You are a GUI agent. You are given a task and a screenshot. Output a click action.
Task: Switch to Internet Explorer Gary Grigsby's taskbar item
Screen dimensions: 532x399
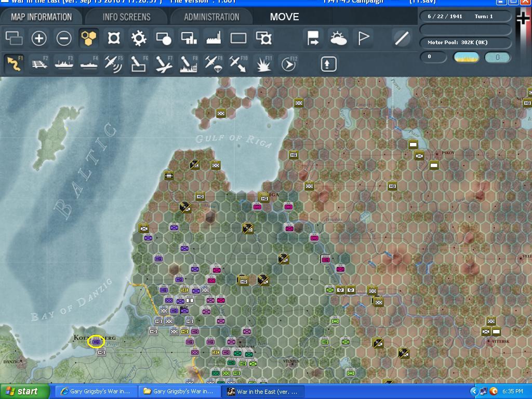96,392
